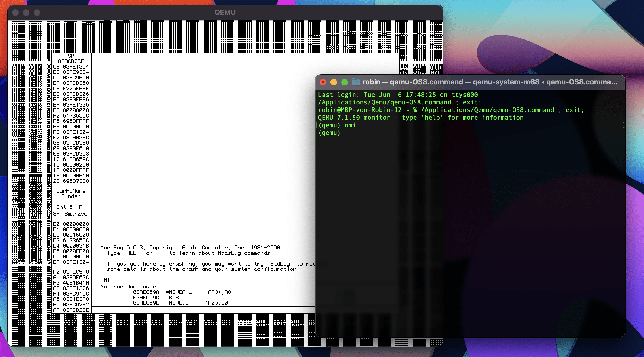Click the '(qemu) nmi' line in Terminal
644x357 pixels.
(337, 125)
